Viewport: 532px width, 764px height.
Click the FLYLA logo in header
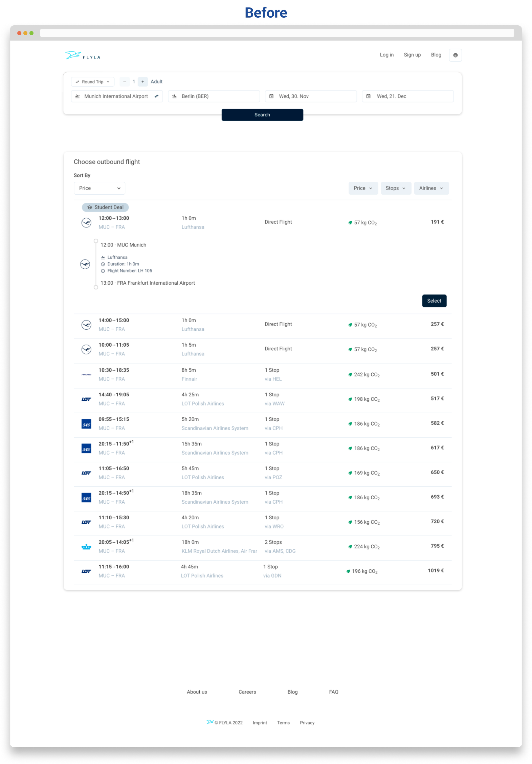83,56
